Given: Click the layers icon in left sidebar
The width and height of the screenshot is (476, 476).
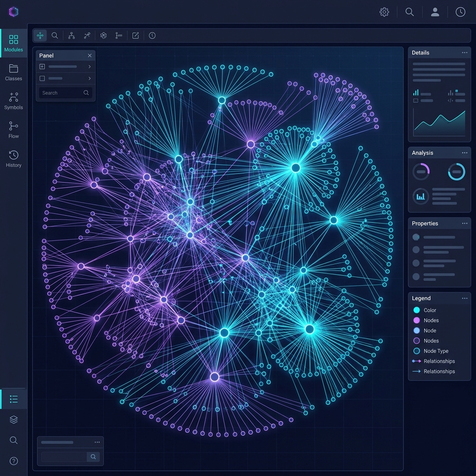Looking at the screenshot, I should (13, 420).
